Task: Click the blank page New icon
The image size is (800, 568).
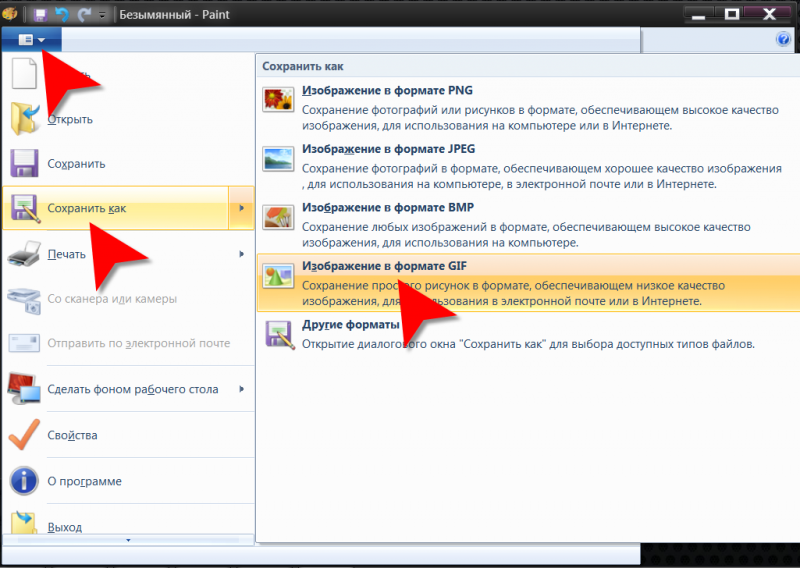Action: coord(24,73)
